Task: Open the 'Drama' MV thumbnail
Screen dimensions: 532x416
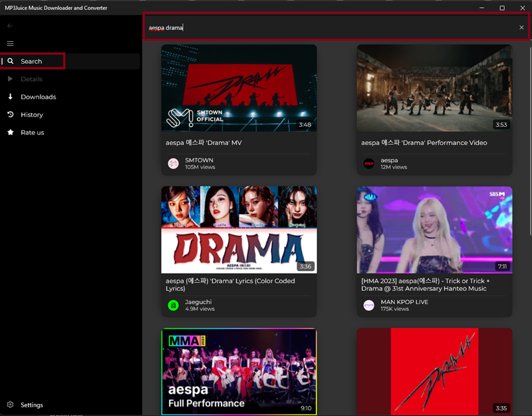Action: click(x=239, y=88)
